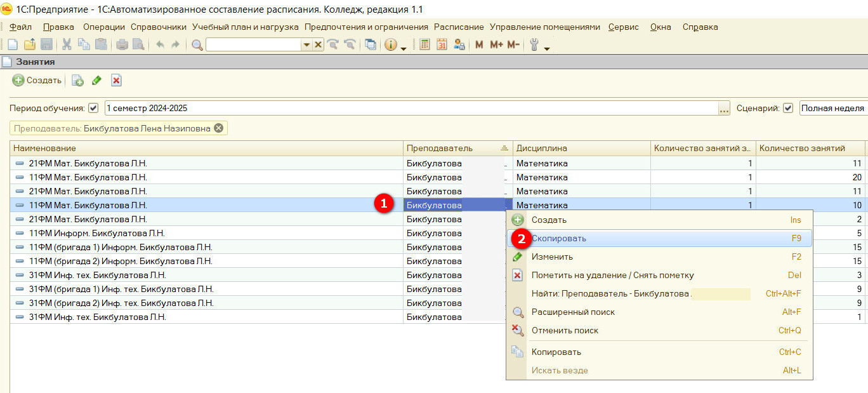868x393 pixels.
Task: Click the Redo arrow icon
Action: click(x=175, y=44)
